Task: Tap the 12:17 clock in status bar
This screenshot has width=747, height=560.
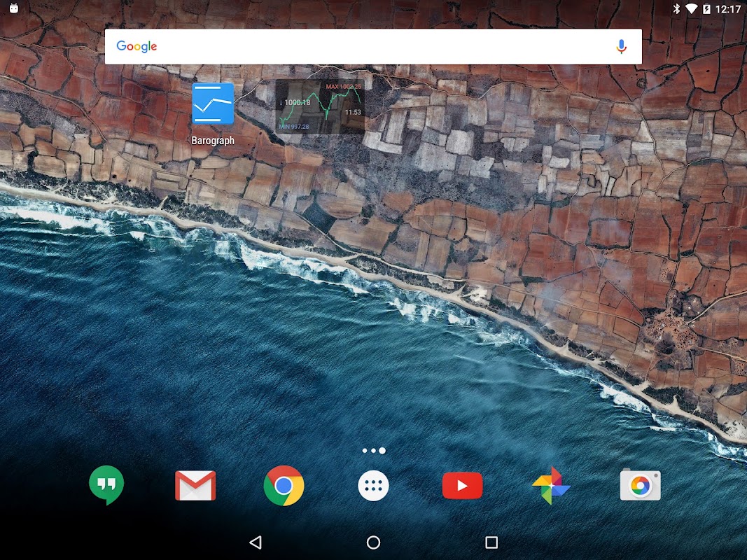Action: (x=728, y=9)
